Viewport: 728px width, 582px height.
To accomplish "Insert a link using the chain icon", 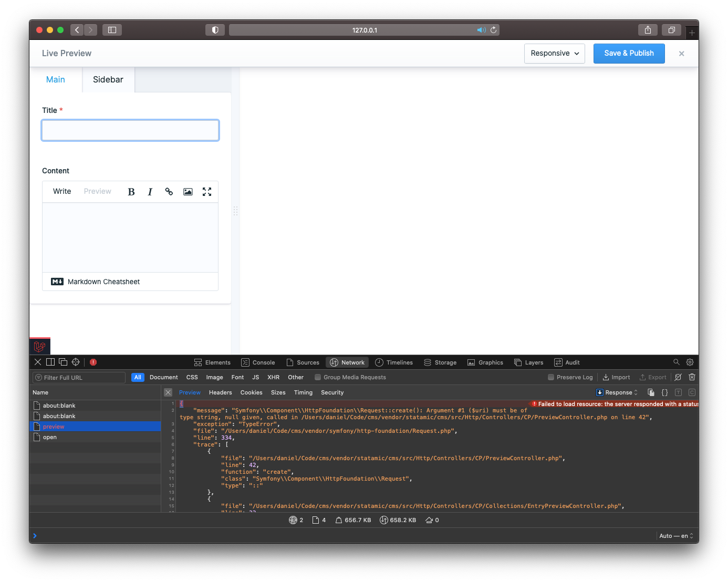I will [169, 191].
